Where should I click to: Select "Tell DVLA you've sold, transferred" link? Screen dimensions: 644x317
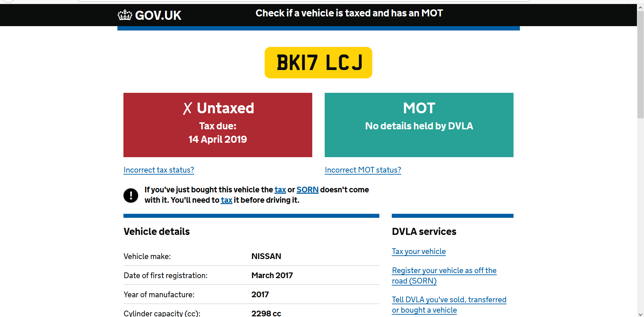coord(449,300)
